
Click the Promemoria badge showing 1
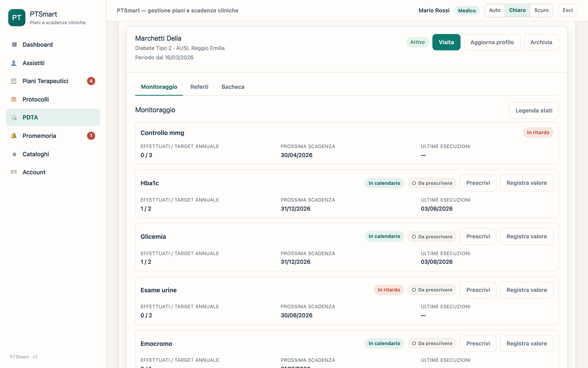coord(91,136)
